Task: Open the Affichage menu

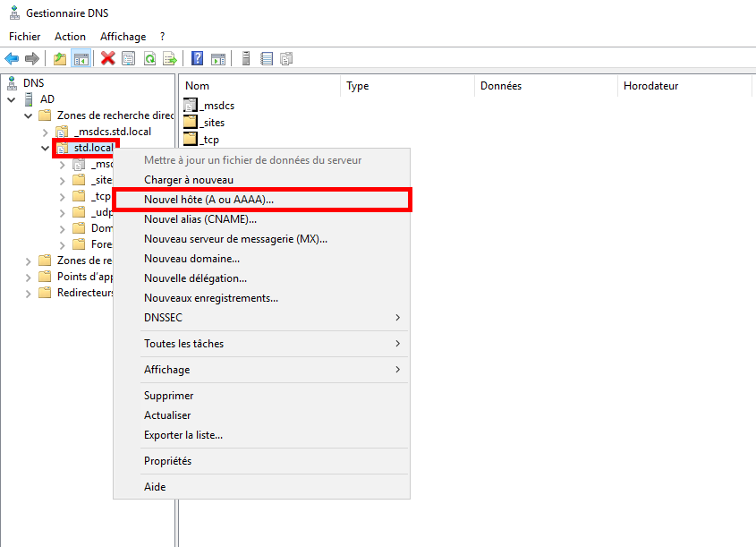Action: [x=122, y=36]
